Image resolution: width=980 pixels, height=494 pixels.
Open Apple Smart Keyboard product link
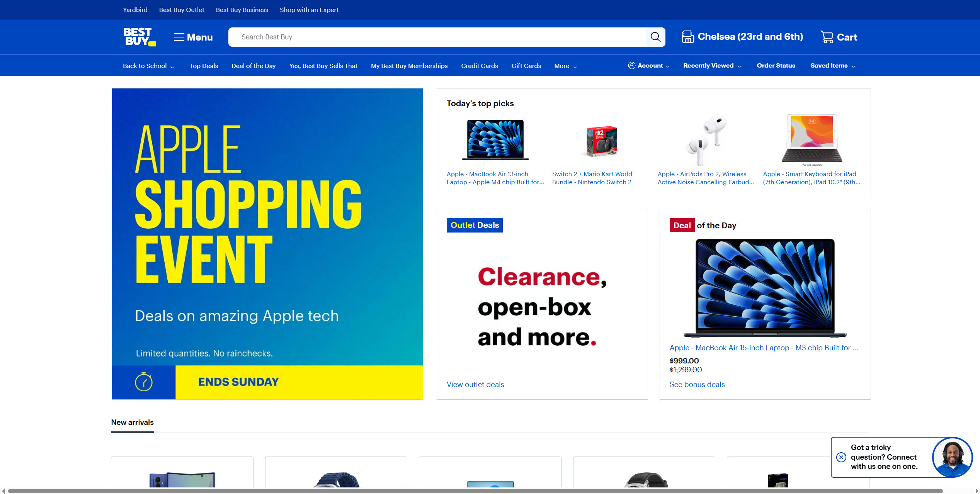812,178
